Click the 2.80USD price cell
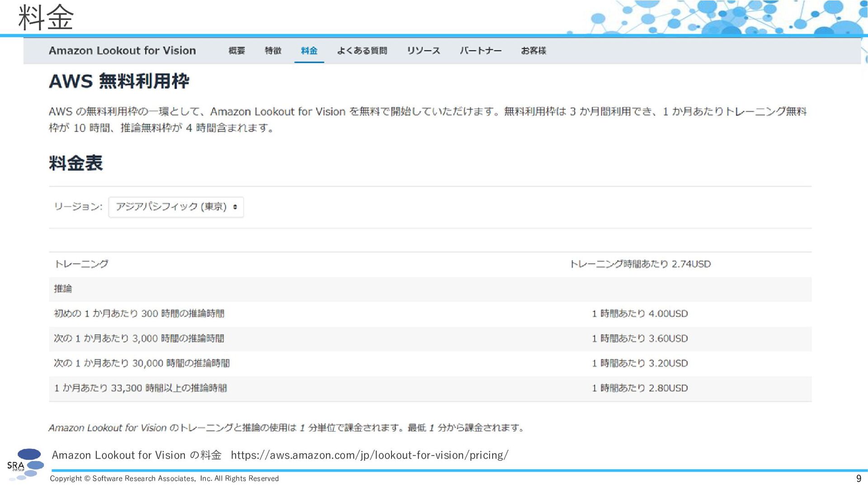Viewport: 868px width, 488px height. [640, 388]
